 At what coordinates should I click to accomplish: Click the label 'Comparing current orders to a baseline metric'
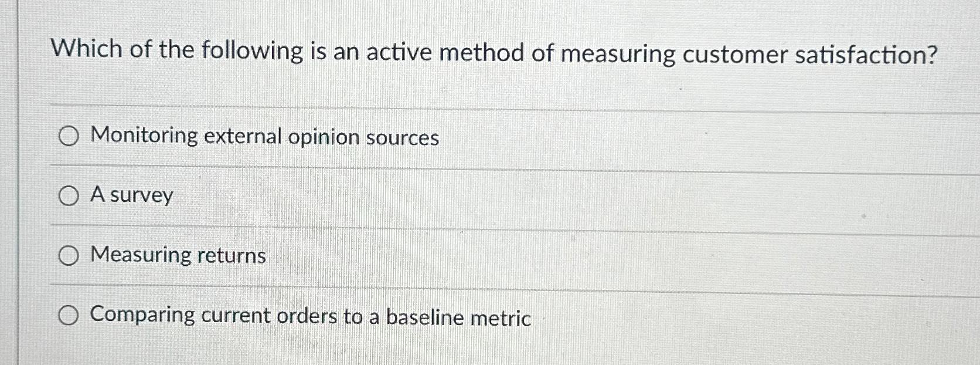[309, 317]
